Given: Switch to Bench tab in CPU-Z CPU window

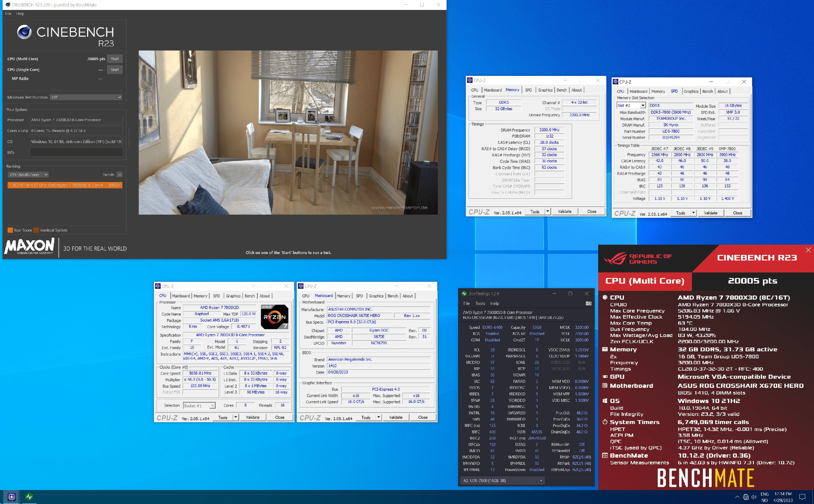Looking at the screenshot, I should click(250, 296).
